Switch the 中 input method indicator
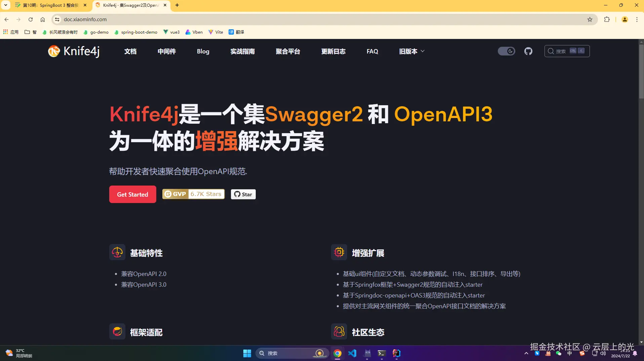Screen dimensions: 644x361 tap(570, 353)
